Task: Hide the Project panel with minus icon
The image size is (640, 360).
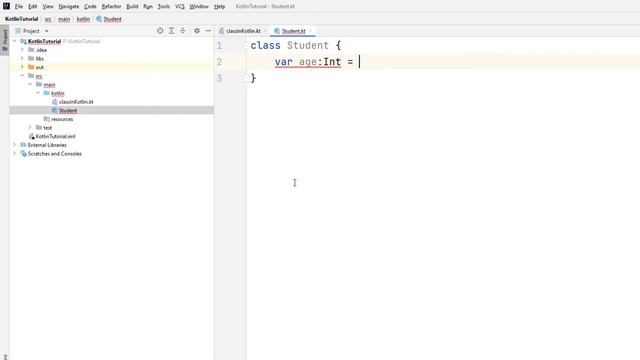Action: 208,31
